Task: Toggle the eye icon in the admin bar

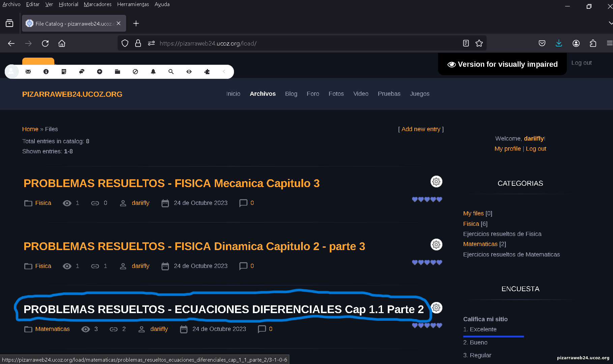Action: pyautogui.click(x=189, y=72)
